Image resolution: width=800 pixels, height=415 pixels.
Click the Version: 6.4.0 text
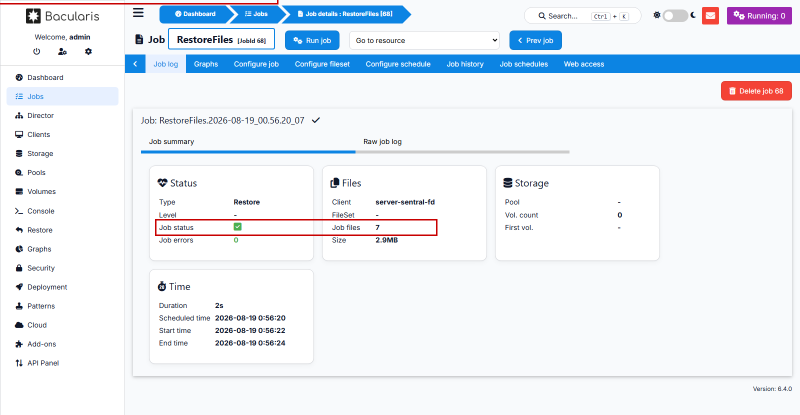[x=772, y=389]
